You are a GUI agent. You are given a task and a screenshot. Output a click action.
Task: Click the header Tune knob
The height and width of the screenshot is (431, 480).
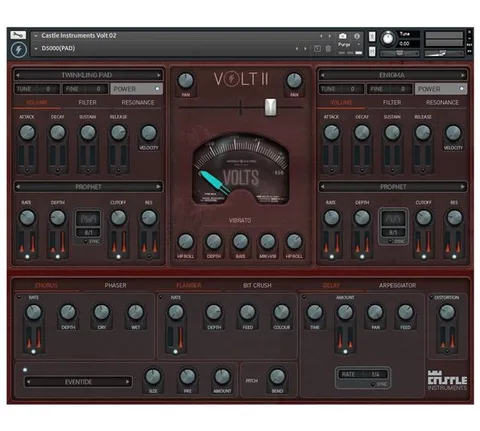point(388,38)
